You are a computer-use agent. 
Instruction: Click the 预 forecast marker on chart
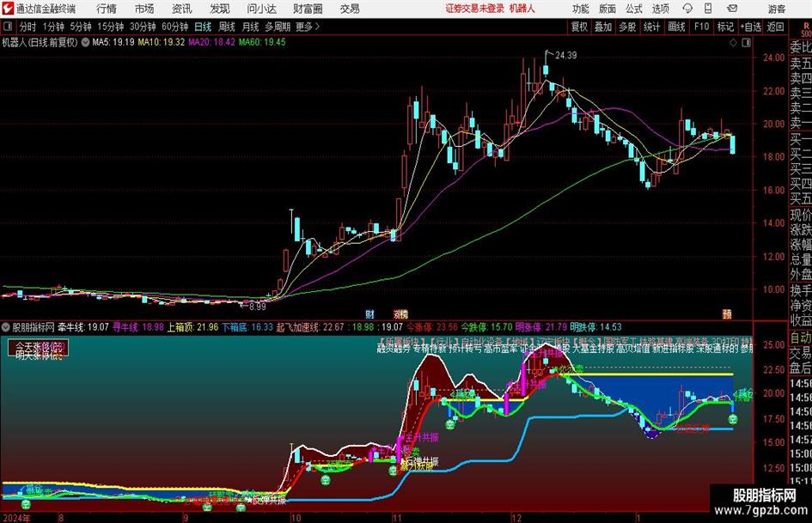[x=727, y=313]
